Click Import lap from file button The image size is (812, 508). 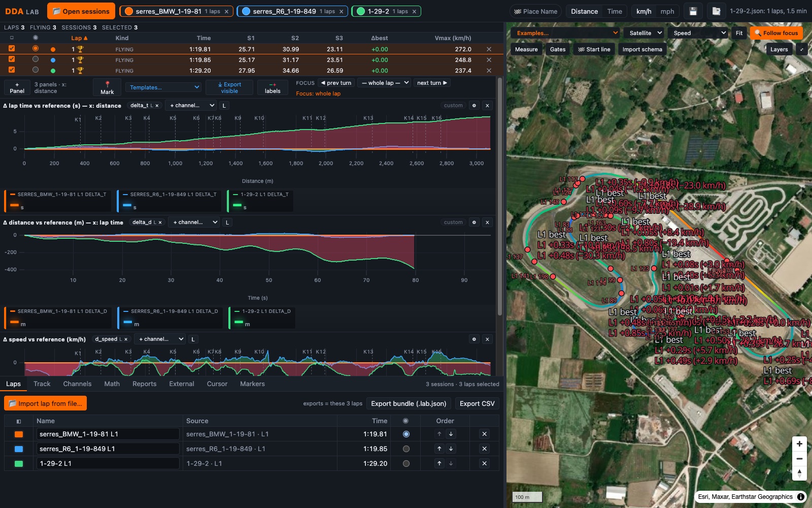(45, 403)
